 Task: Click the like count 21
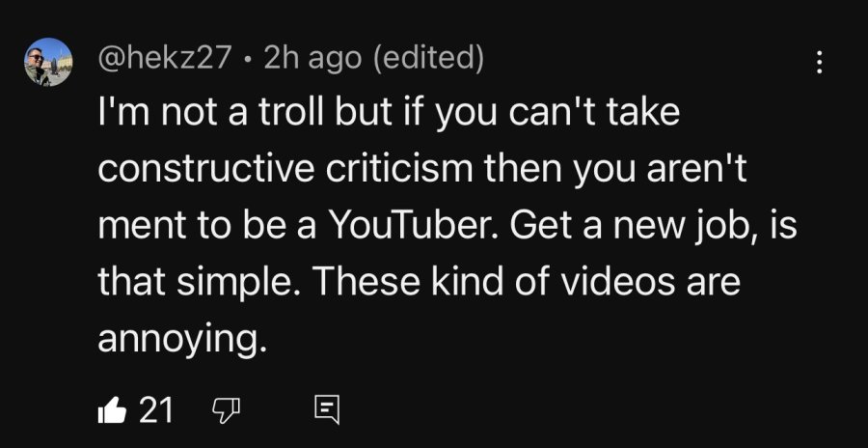[x=155, y=411]
